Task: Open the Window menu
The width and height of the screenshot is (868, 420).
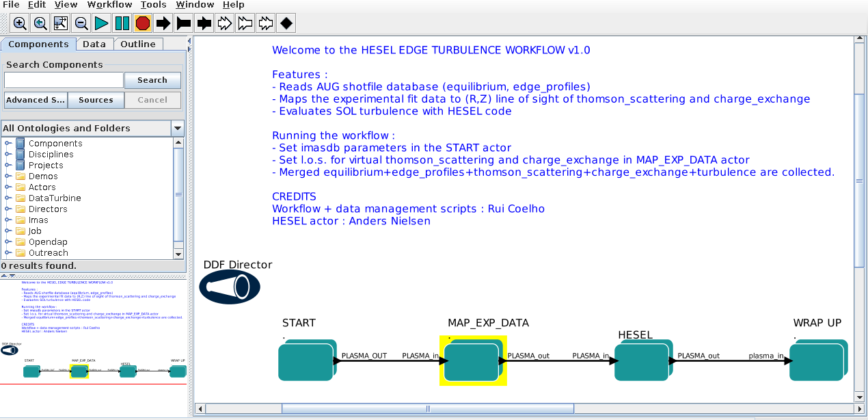Action: coord(195,5)
